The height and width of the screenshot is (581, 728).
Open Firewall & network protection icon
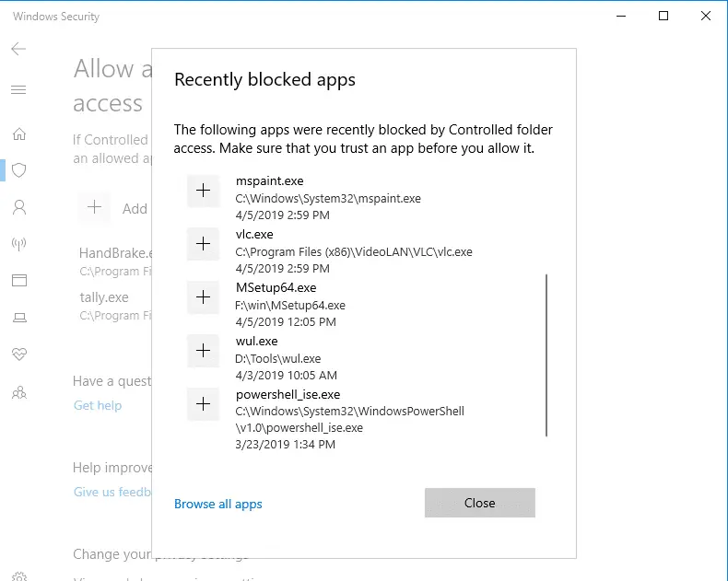[19, 244]
